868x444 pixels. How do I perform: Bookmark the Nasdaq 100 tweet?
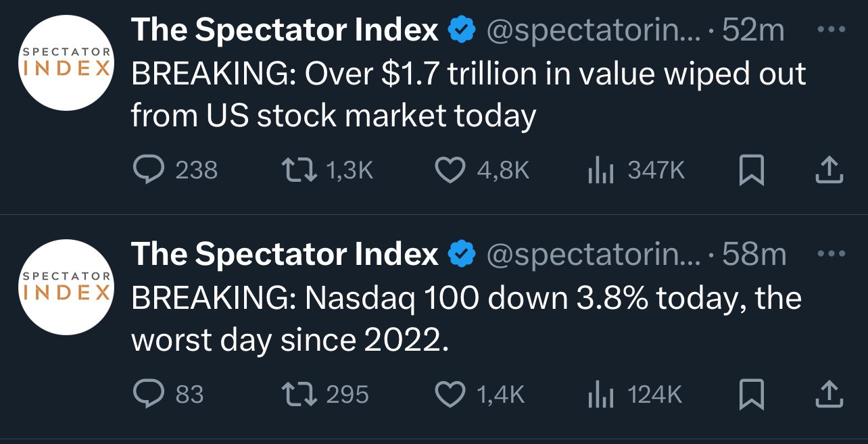(751, 395)
